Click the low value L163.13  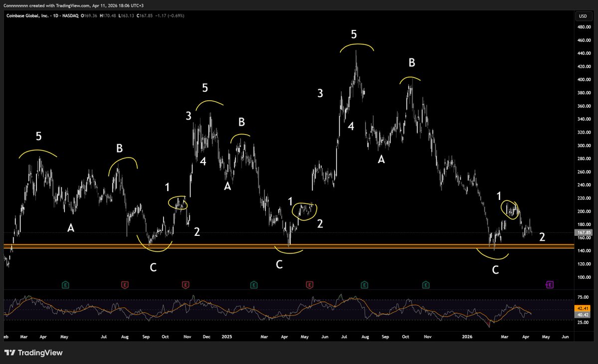pos(126,15)
